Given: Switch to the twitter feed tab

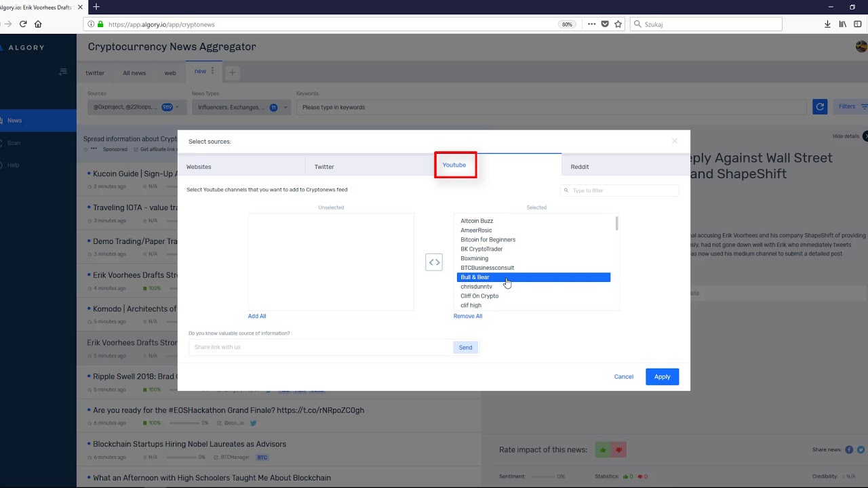Looking at the screenshot, I should (95, 73).
